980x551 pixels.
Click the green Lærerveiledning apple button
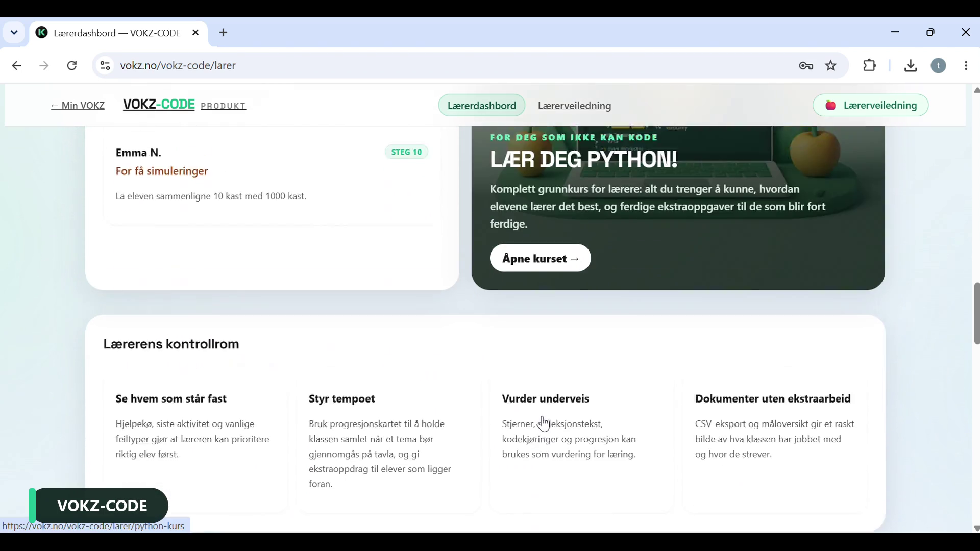click(871, 106)
